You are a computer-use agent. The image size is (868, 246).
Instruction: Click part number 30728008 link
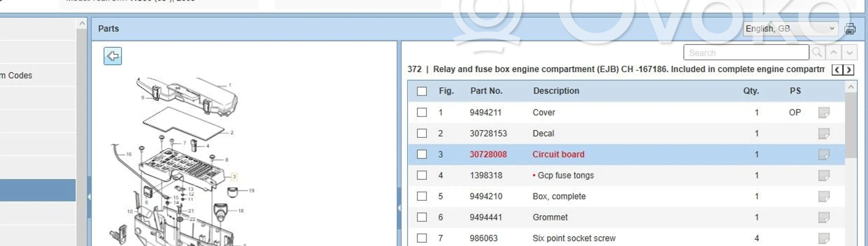(x=488, y=154)
